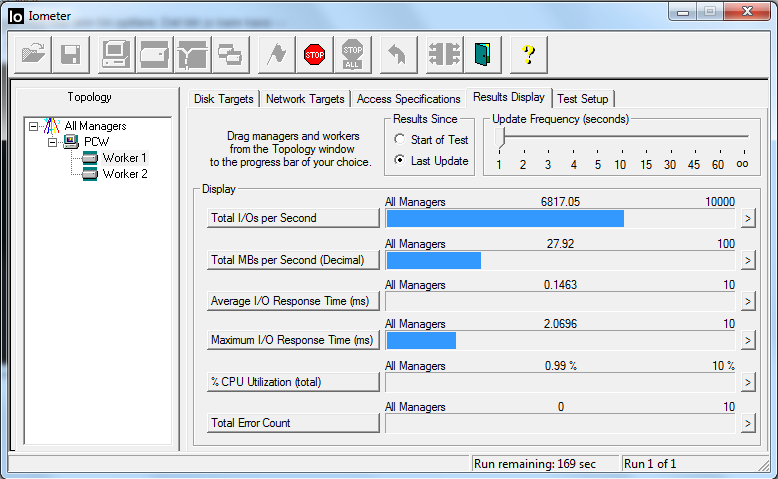Click Total Error Count button
The width and height of the screenshot is (778, 479).
(x=293, y=423)
